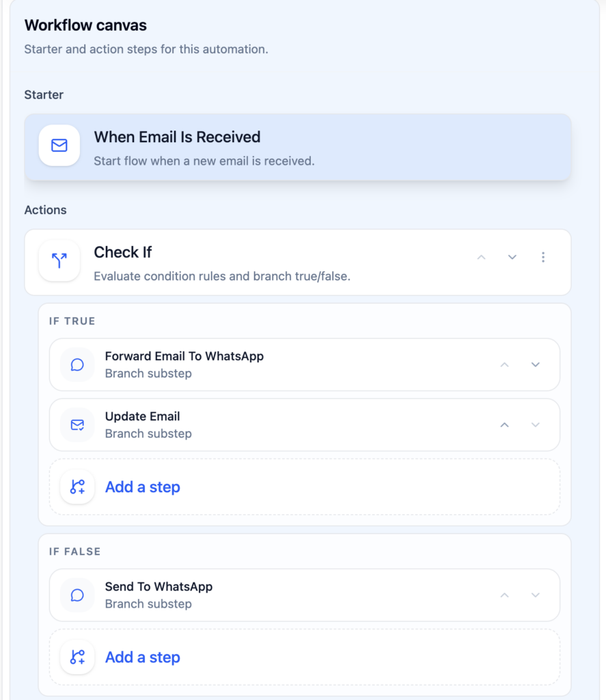Move Send To WhatsApp substep up
606x700 pixels.
coord(504,595)
